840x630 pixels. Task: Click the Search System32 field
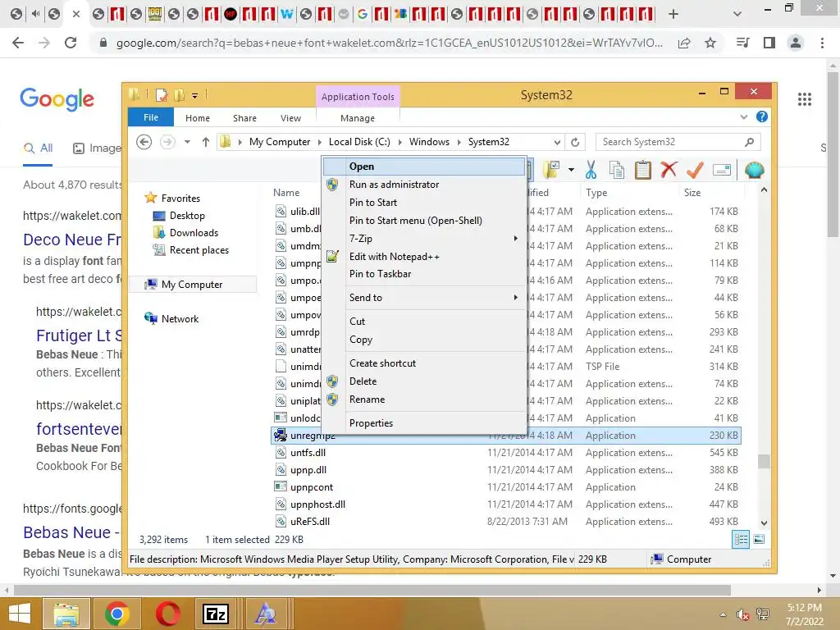pyautogui.click(x=678, y=142)
